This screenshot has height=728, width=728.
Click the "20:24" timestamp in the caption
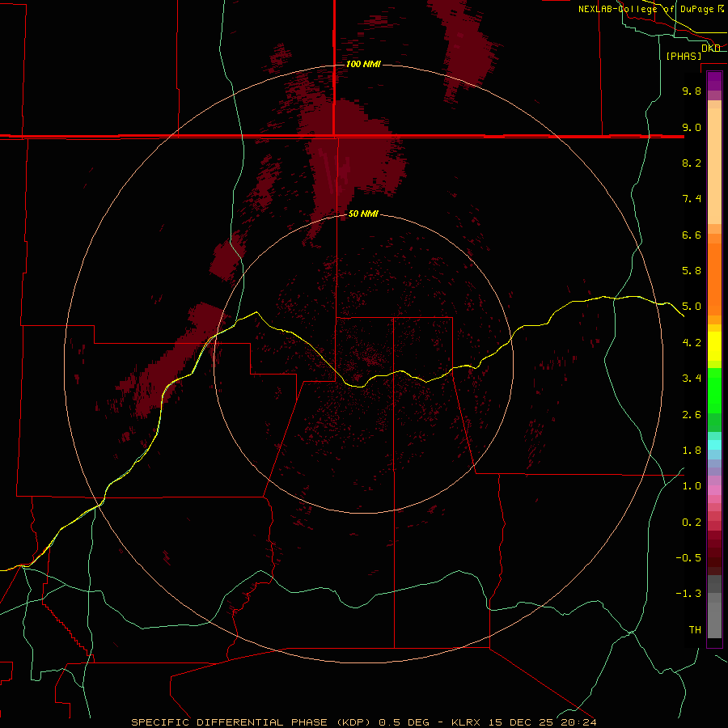click(x=578, y=722)
